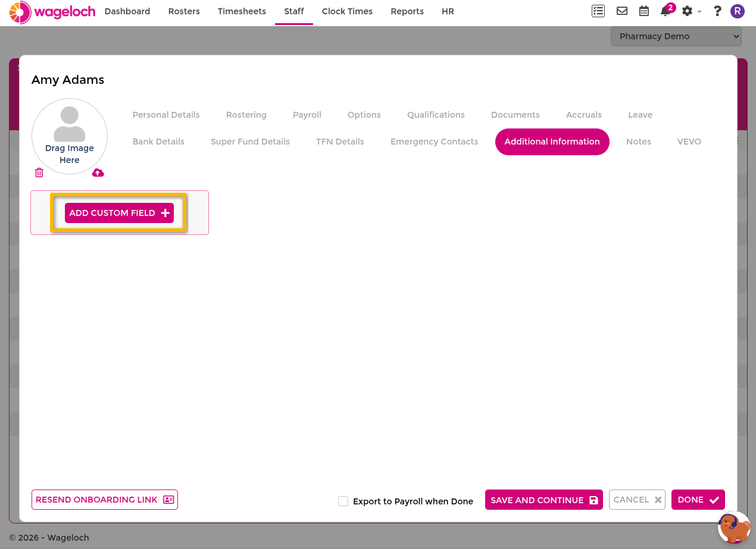Open the help question mark icon
This screenshot has height=549, width=756.
(717, 11)
